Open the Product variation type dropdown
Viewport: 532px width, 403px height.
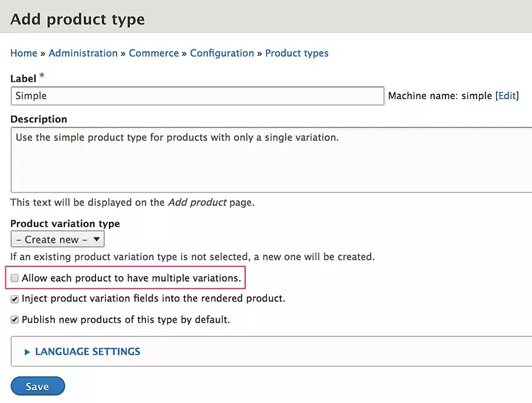click(57, 239)
